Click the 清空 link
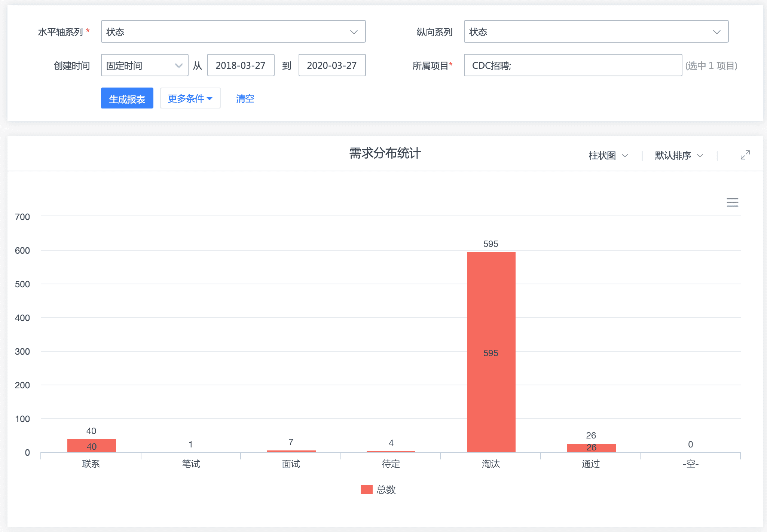 click(245, 98)
